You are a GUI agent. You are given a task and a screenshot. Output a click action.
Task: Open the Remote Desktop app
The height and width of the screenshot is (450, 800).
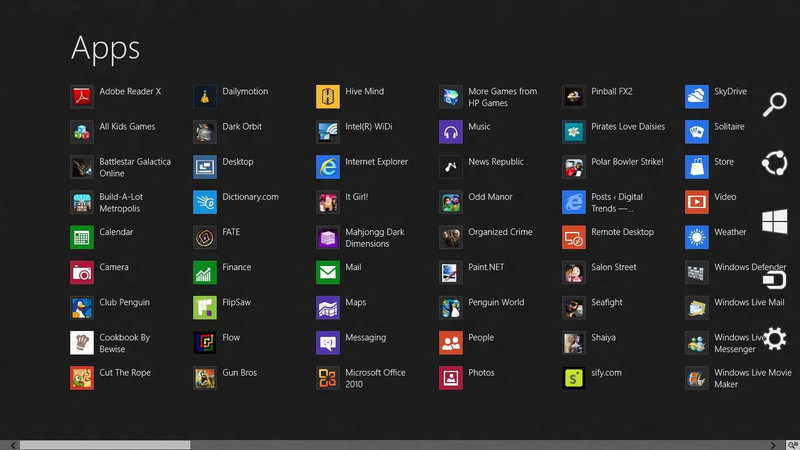point(574,238)
